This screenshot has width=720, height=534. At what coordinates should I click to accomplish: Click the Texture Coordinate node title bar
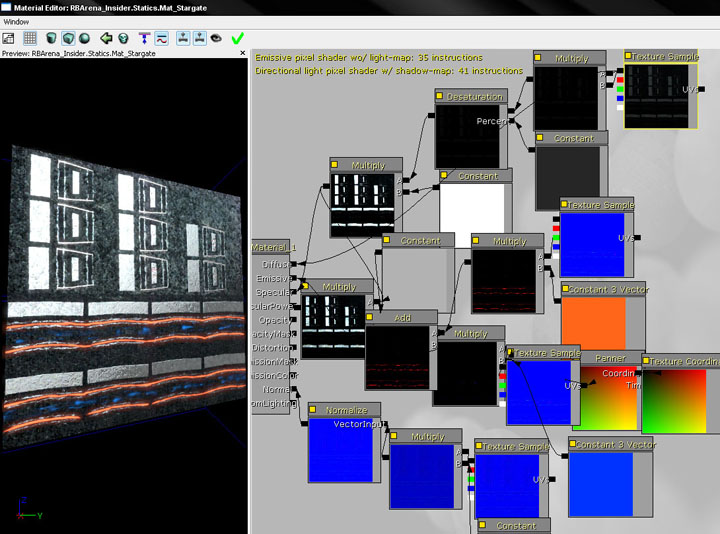[x=681, y=361]
